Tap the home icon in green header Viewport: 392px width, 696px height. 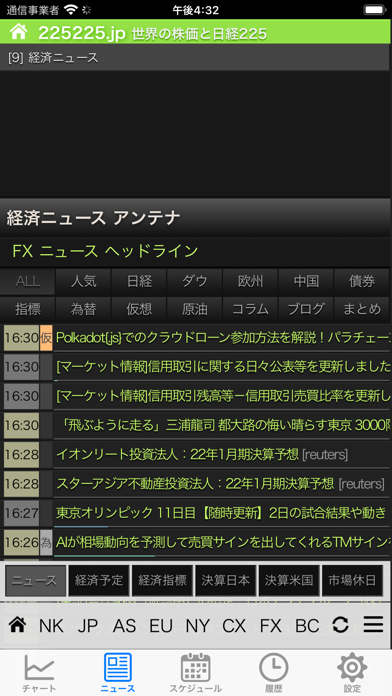coord(19,32)
